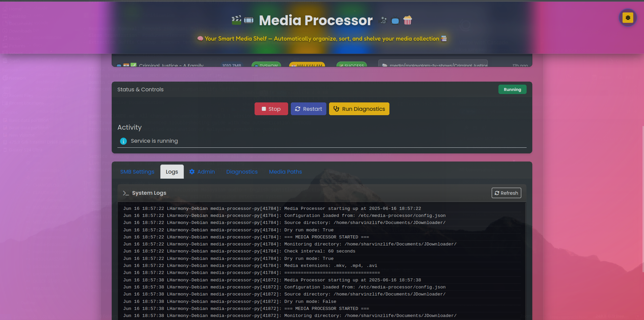This screenshot has width=644, height=320.
Task: Open the Media Paths tab
Action: point(285,172)
